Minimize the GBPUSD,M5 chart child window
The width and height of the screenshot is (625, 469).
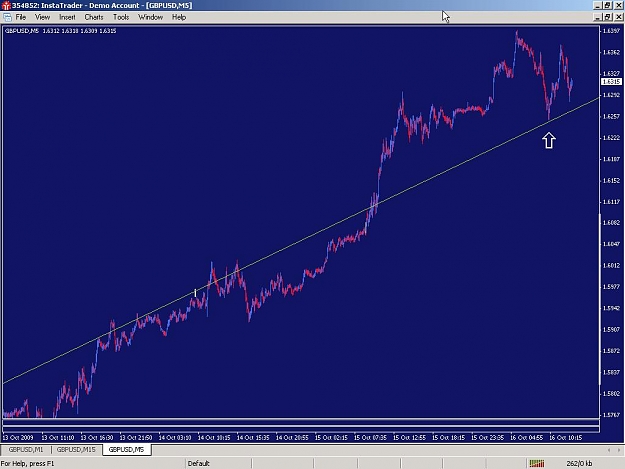point(597,17)
